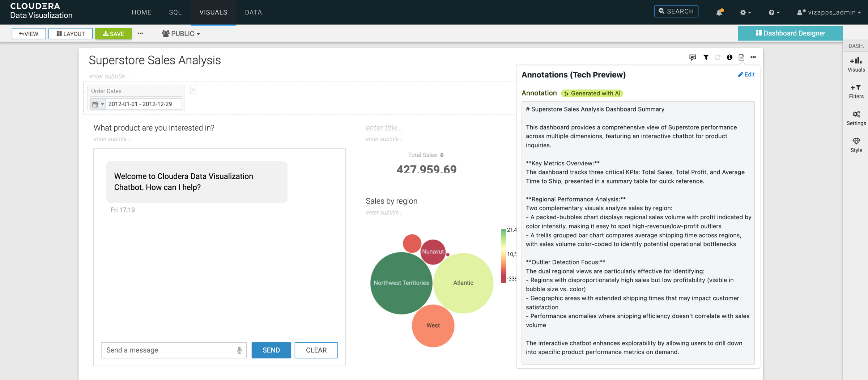
Task: Open the dashboard comments icon
Action: (x=693, y=57)
